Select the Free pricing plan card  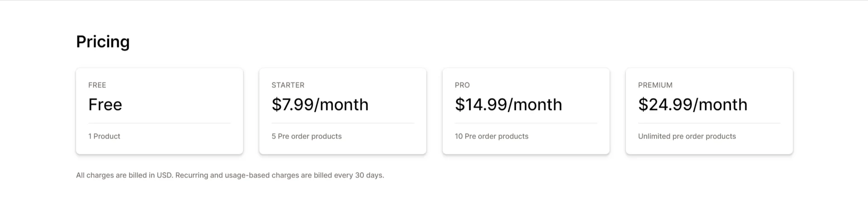pos(159,111)
